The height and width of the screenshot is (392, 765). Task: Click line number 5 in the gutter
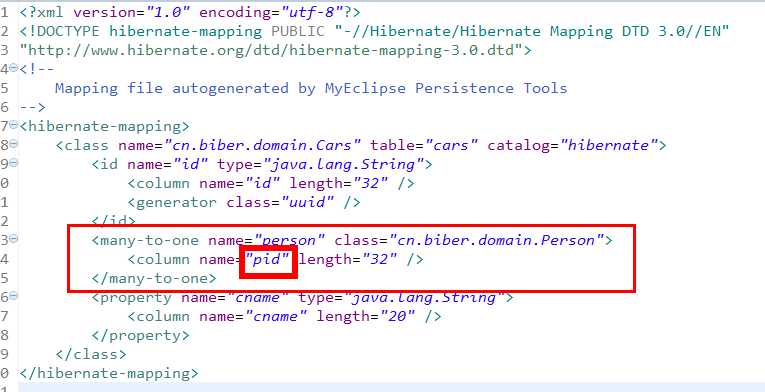[x=4, y=88]
